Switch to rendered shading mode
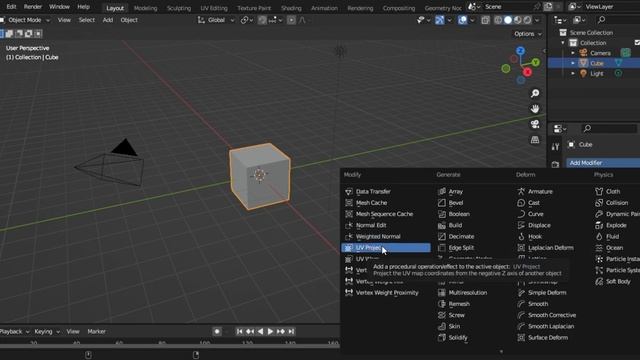 527,20
